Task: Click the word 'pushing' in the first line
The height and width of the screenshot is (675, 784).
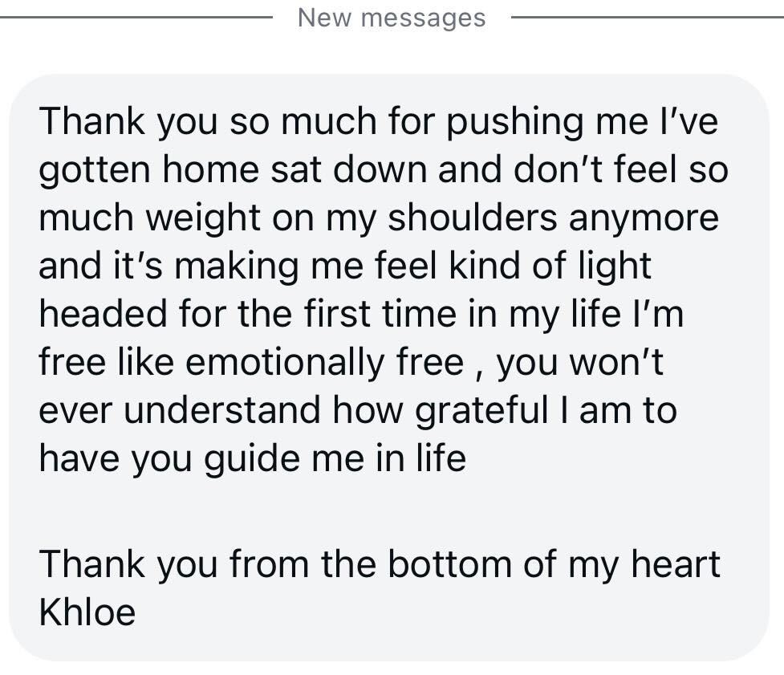Action: click(x=514, y=122)
